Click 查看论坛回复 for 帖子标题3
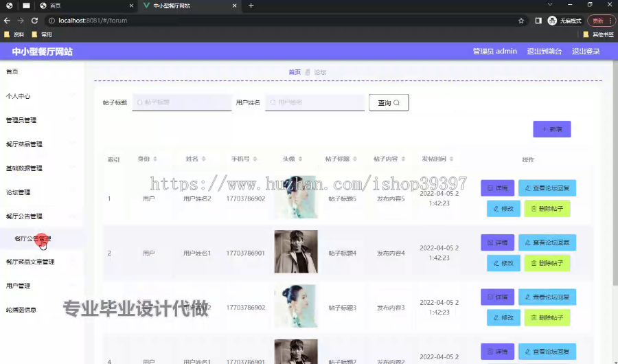The width and height of the screenshot is (618, 364). (x=547, y=297)
